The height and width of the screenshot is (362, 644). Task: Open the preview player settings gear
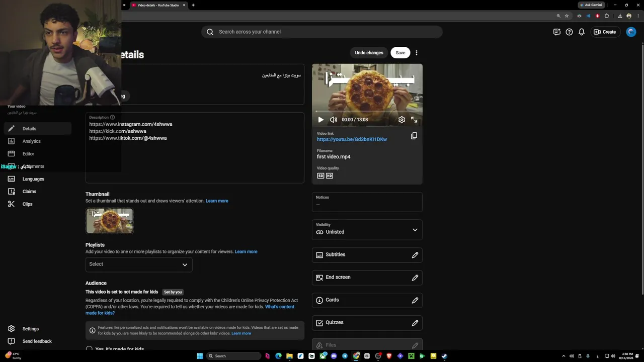(x=401, y=120)
